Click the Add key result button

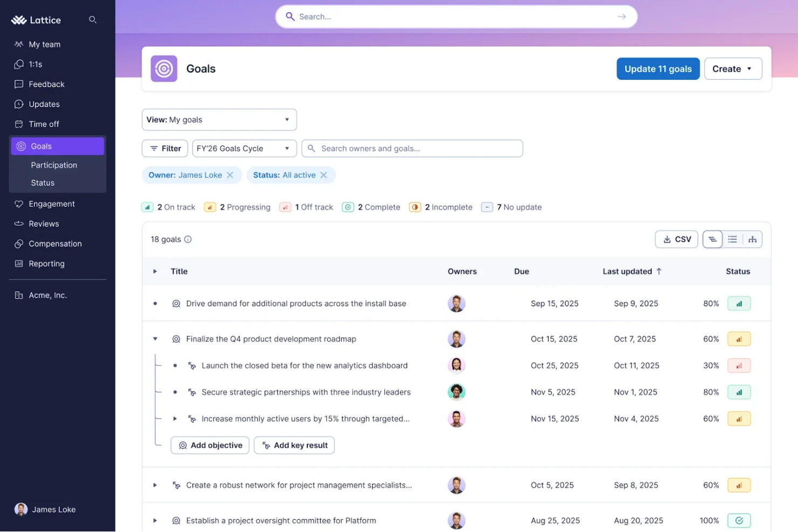coord(294,445)
